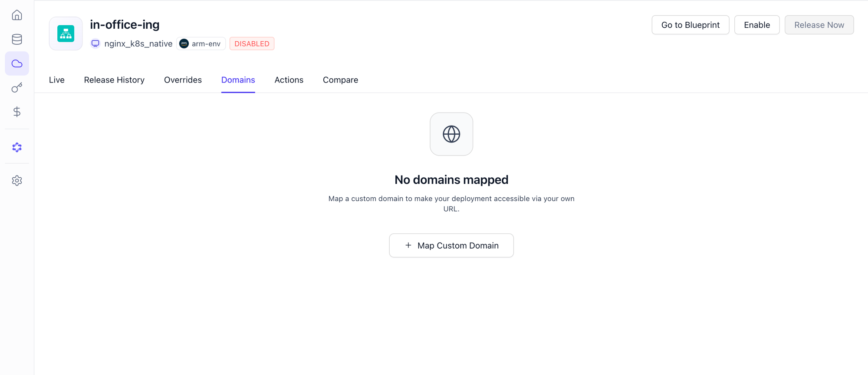Open the settings gear icon
This screenshot has height=375, width=868.
(x=17, y=180)
